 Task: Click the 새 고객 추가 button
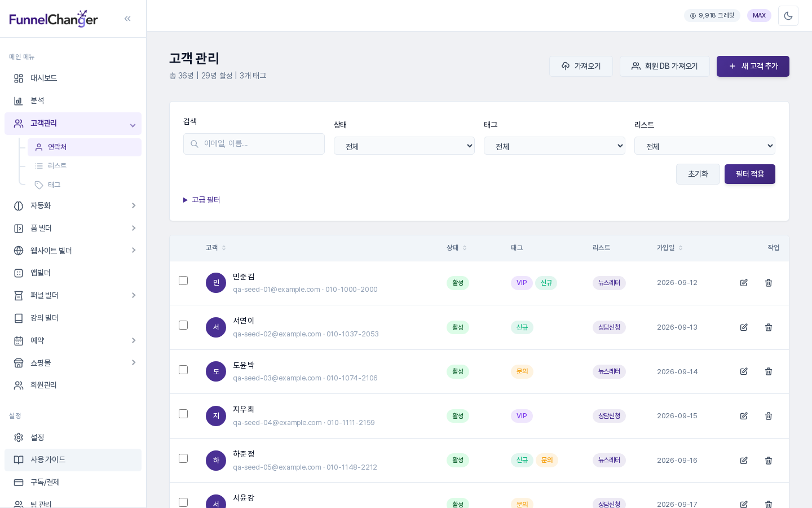(x=753, y=66)
